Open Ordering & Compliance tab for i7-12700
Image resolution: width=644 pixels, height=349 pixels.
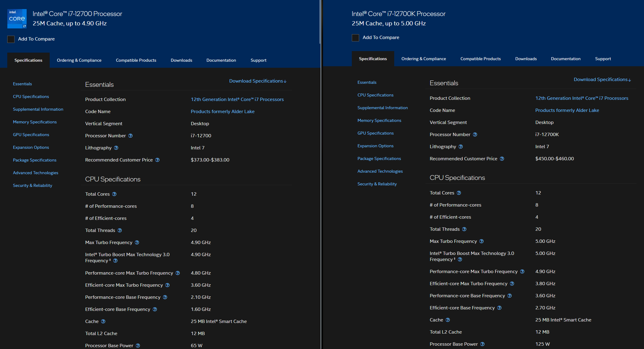[79, 60]
